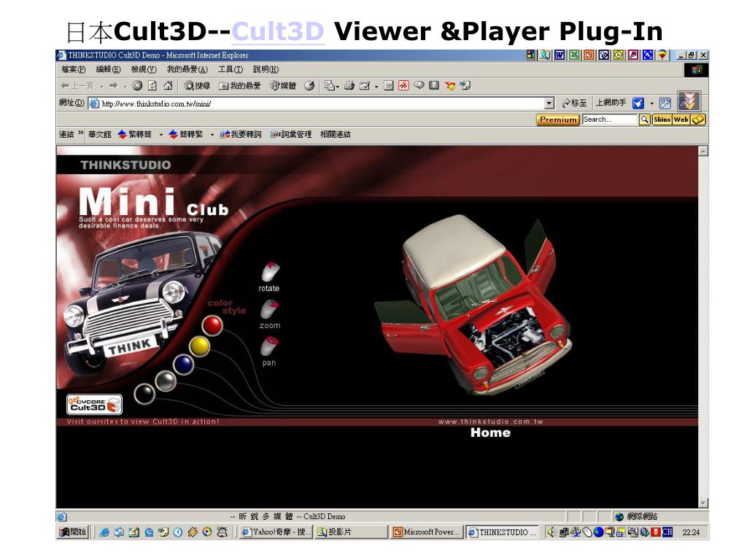
Task: Select the pan mouse tool
Action: click(x=269, y=352)
